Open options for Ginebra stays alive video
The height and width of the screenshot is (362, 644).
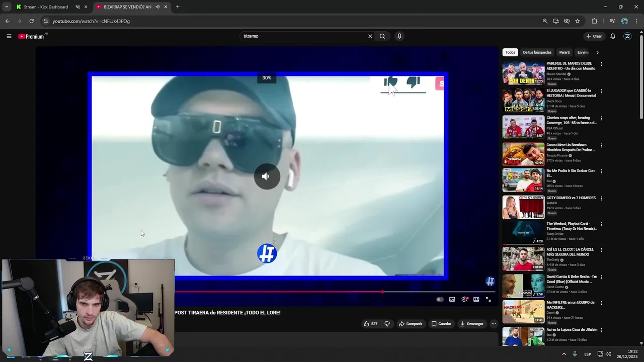[x=601, y=119]
